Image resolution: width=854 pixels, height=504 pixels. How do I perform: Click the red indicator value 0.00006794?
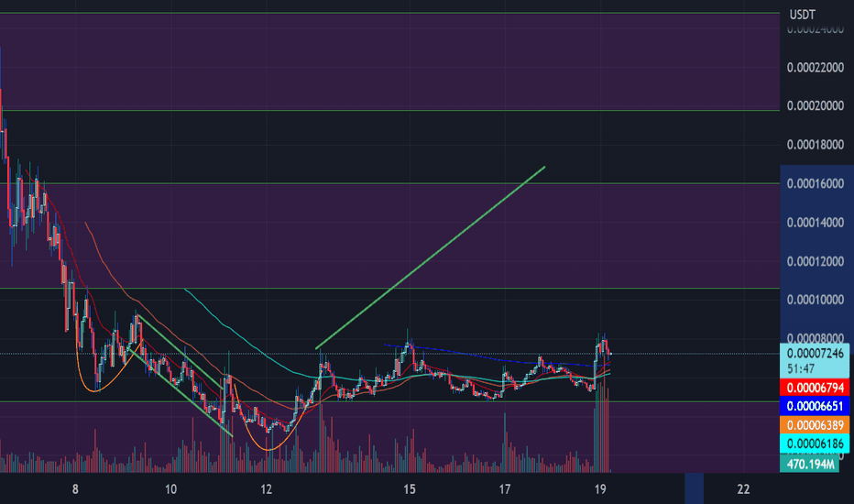point(815,388)
